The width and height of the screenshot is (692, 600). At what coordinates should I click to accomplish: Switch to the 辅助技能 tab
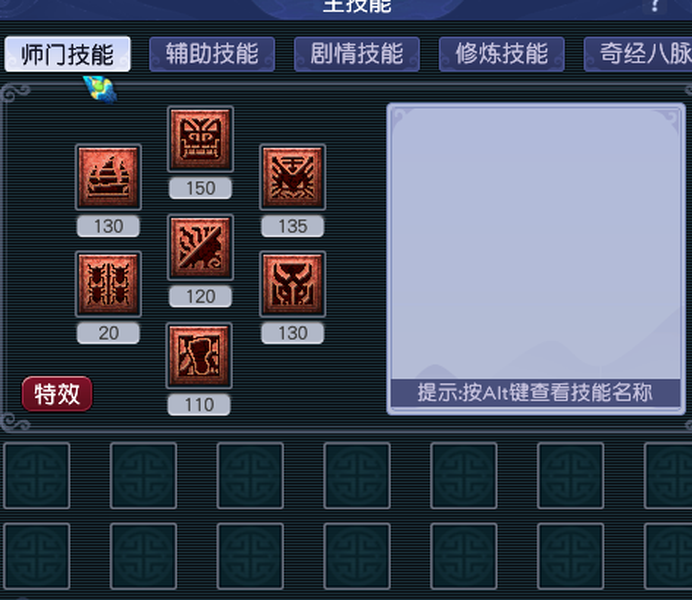(212, 54)
